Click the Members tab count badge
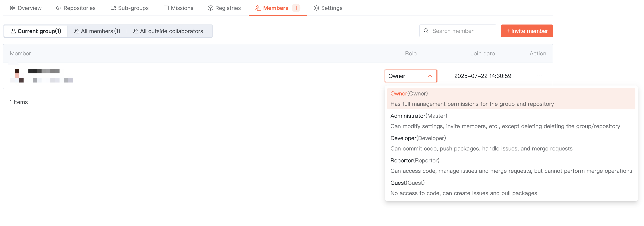This screenshot has height=226, width=644. coord(296,8)
